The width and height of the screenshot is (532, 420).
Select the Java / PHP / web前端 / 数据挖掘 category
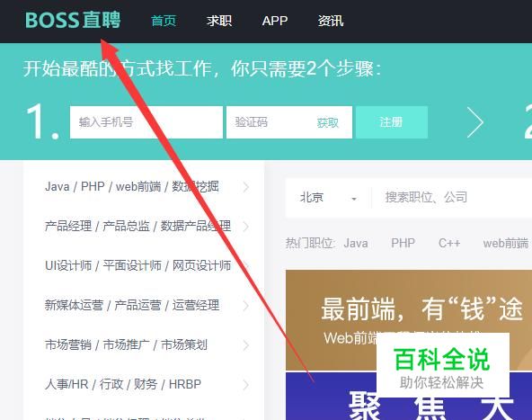pos(132,186)
